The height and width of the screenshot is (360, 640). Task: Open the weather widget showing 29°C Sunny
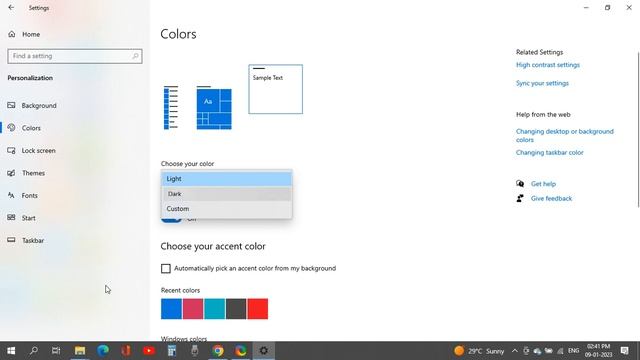tap(479, 351)
